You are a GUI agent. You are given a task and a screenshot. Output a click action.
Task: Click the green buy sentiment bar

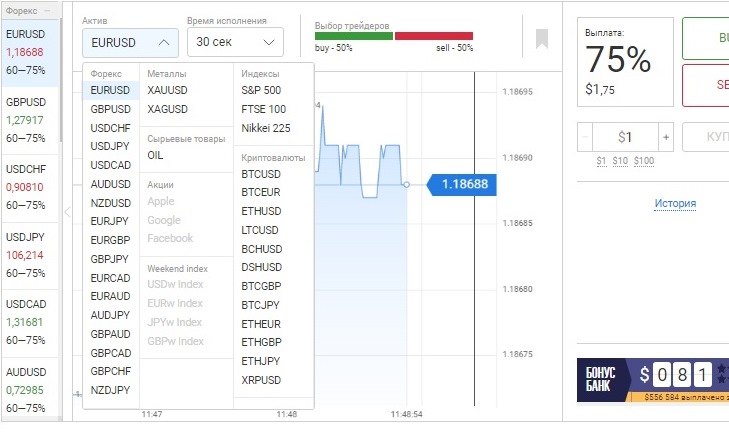353,36
